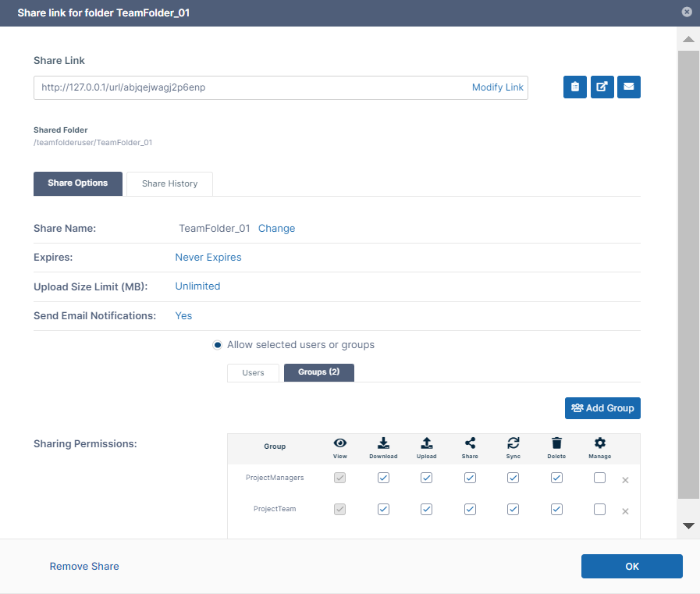Enable Manage permission for ProjectManagers

(x=599, y=478)
